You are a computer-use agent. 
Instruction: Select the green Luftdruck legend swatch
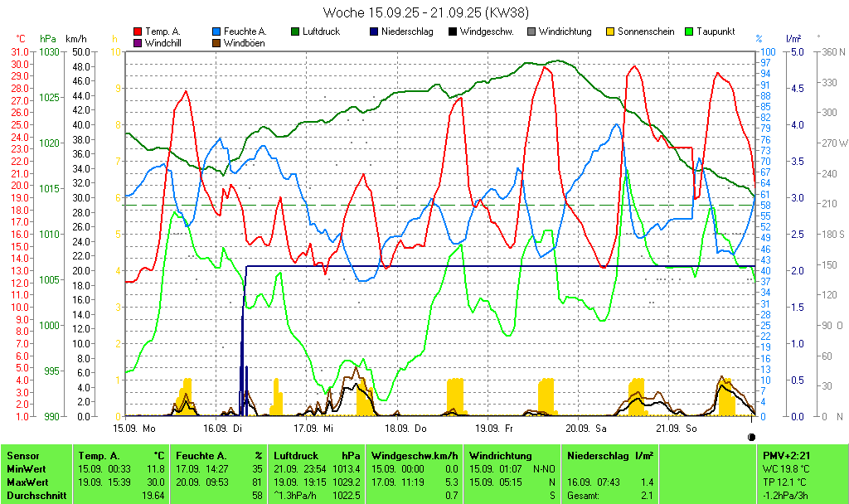coord(295,31)
